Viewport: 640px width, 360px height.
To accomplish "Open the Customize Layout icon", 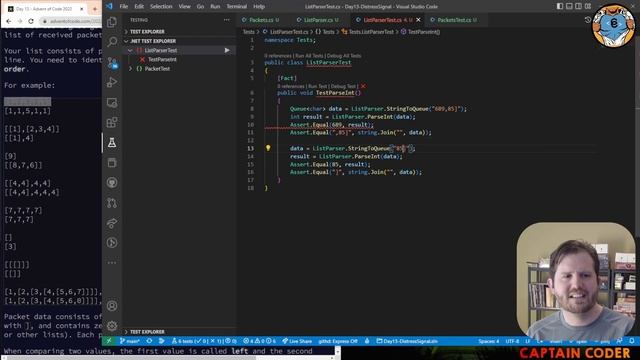I will 588,6.
